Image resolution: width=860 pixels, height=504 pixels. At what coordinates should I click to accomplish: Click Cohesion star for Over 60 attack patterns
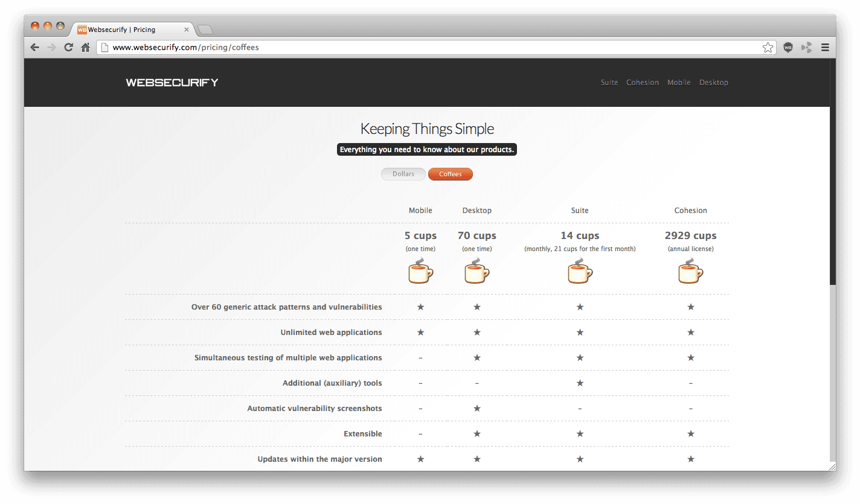click(x=690, y=307)
